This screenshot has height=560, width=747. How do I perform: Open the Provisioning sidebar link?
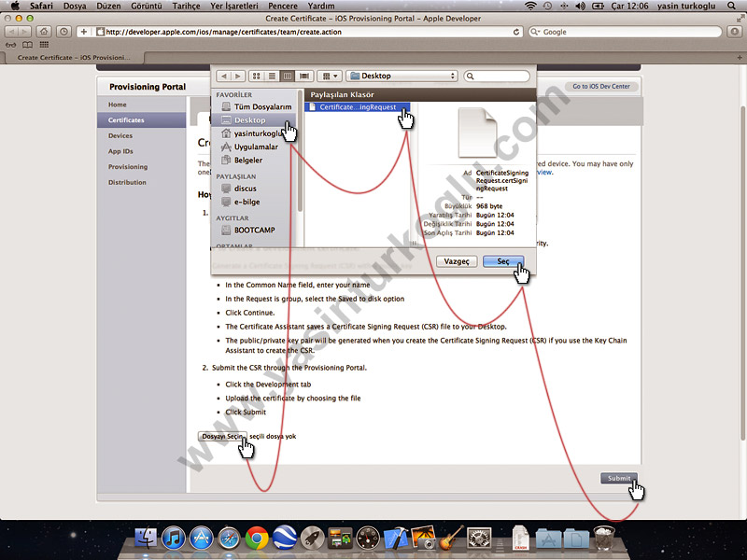128,167
